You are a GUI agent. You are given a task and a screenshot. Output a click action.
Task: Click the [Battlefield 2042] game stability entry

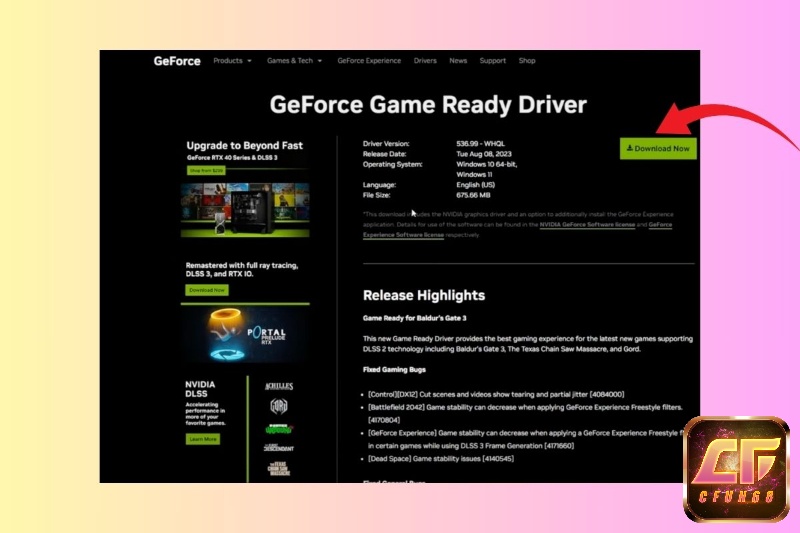(525, 414)
